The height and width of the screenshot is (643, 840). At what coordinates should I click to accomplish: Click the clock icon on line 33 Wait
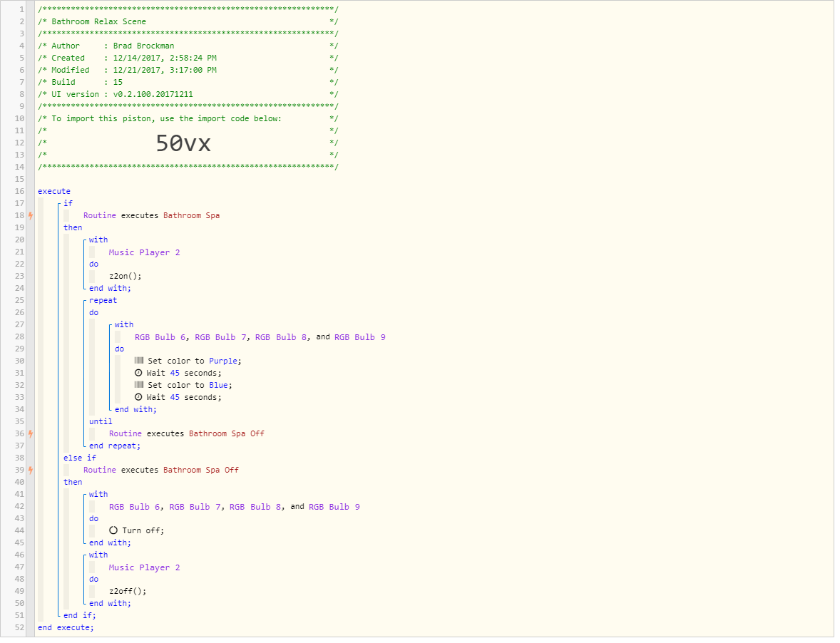click(x=138, y=397)
